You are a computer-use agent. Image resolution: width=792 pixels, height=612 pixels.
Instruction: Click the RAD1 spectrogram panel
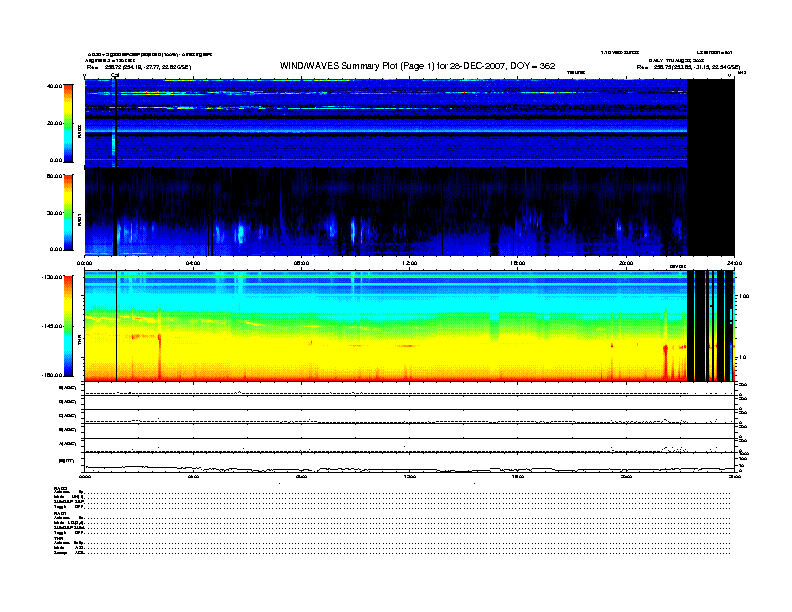click(x=410, y=212)
